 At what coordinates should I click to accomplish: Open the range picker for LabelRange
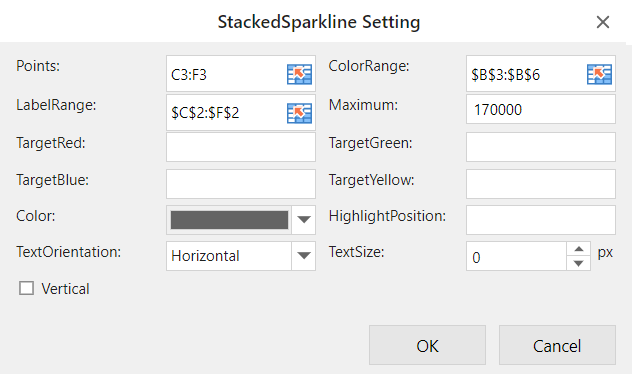point(299,113)
